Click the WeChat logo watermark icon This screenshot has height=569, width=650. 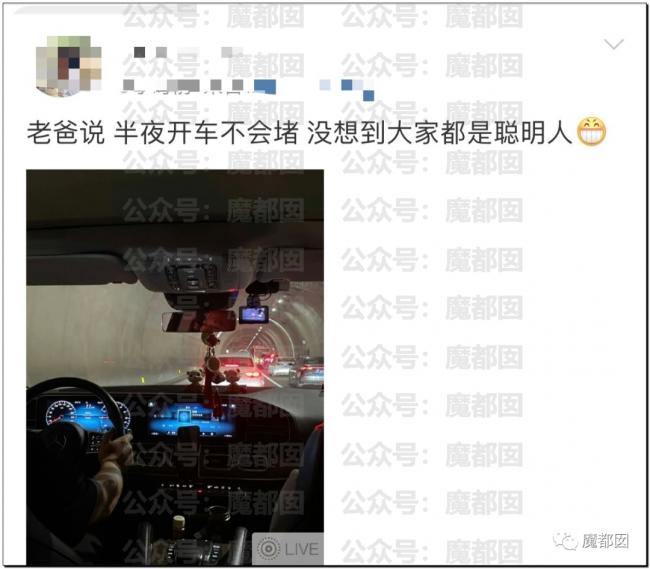tap(565, 540)
